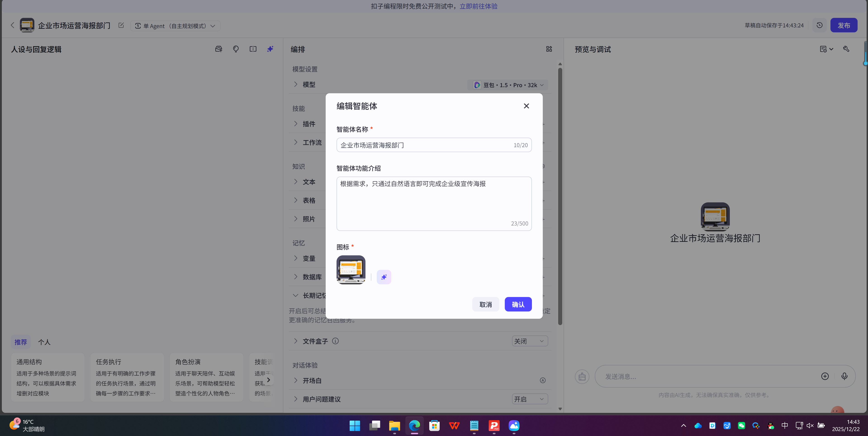Open the 文件盒子 关闭 dropdown
This screenshot has width=868, height=436.
point(529,341)
